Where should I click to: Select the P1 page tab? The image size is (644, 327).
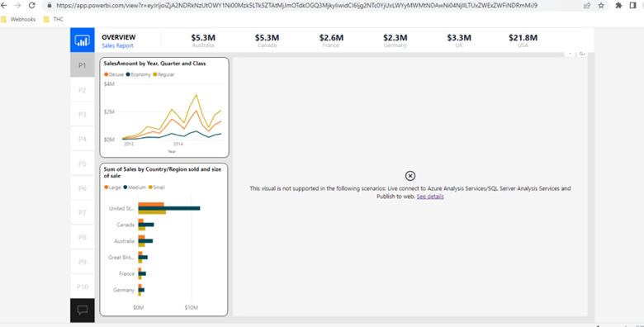click(x=82, y=65)
